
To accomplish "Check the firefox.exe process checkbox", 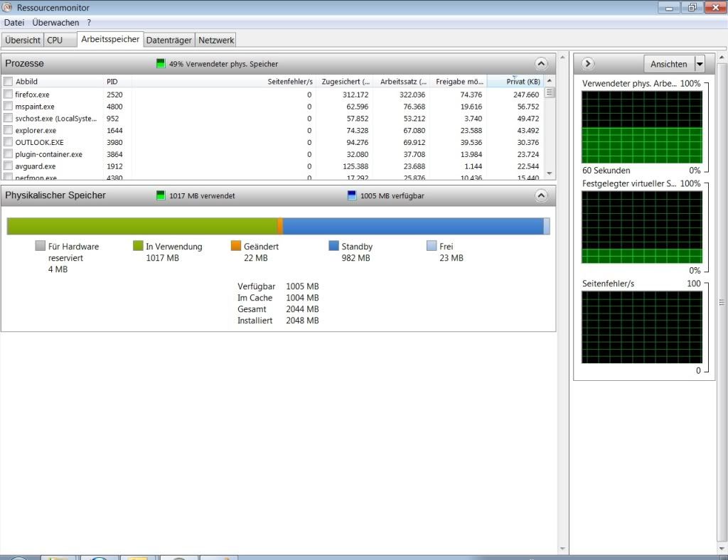I will 8,95.
